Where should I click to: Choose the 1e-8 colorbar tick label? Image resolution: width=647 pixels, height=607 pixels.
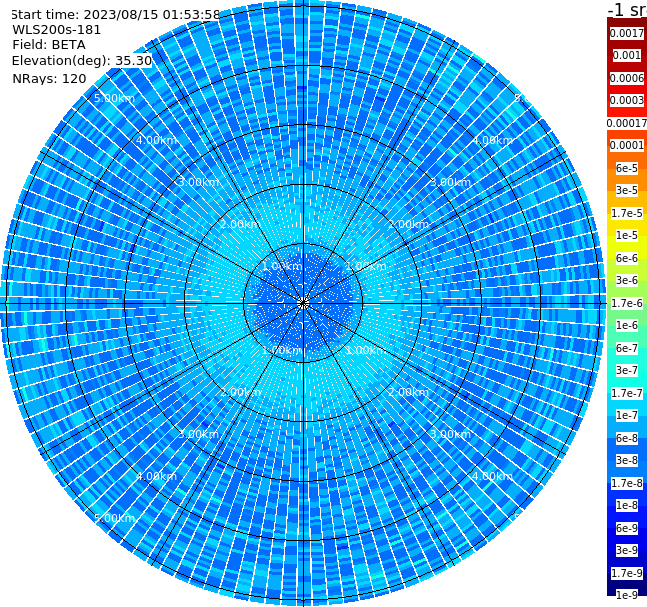click(627, 505)
